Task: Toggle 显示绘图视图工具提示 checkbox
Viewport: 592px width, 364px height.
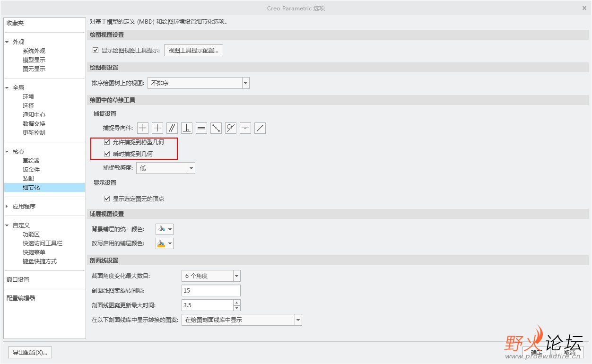Action: [x=96, y=50]
